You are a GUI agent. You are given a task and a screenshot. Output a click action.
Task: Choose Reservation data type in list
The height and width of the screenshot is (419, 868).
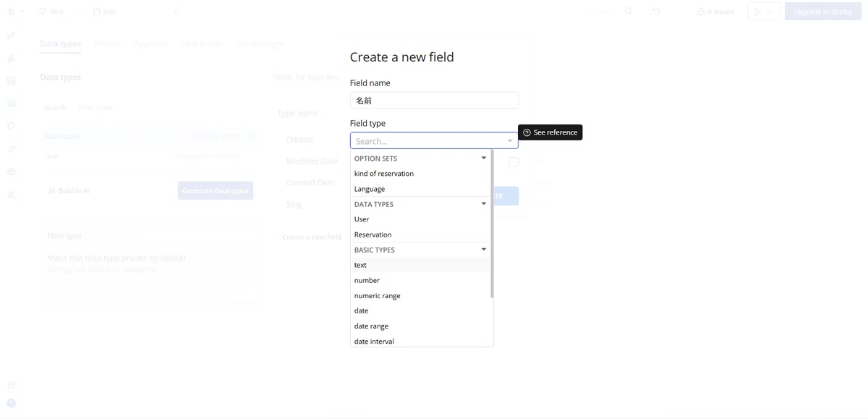(x=421, y=234)
